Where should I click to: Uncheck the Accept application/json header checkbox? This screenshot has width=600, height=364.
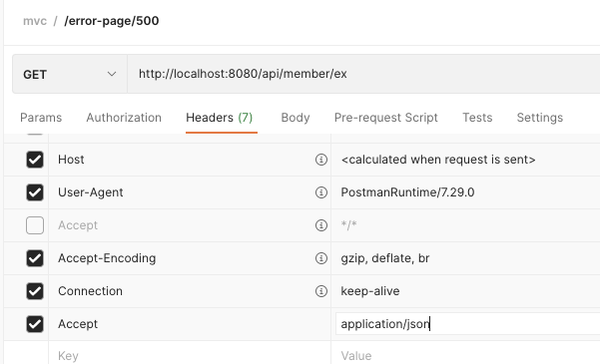pyautogui.click(x=35, y=324)
